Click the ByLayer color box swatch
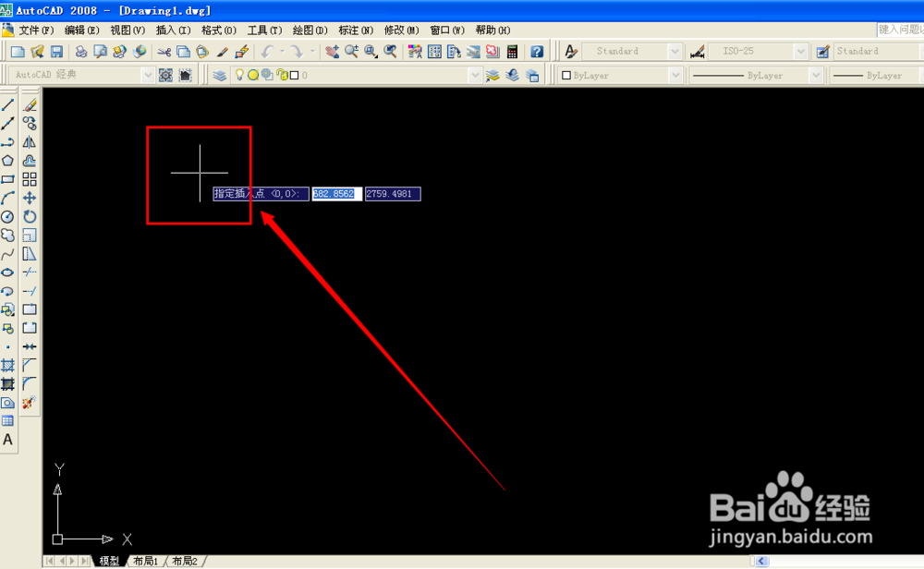 pyautogui.click(x=566, y=76)
